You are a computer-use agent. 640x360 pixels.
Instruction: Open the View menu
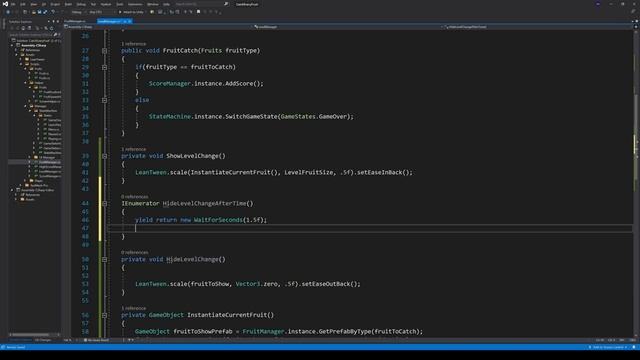click(33, 4)
